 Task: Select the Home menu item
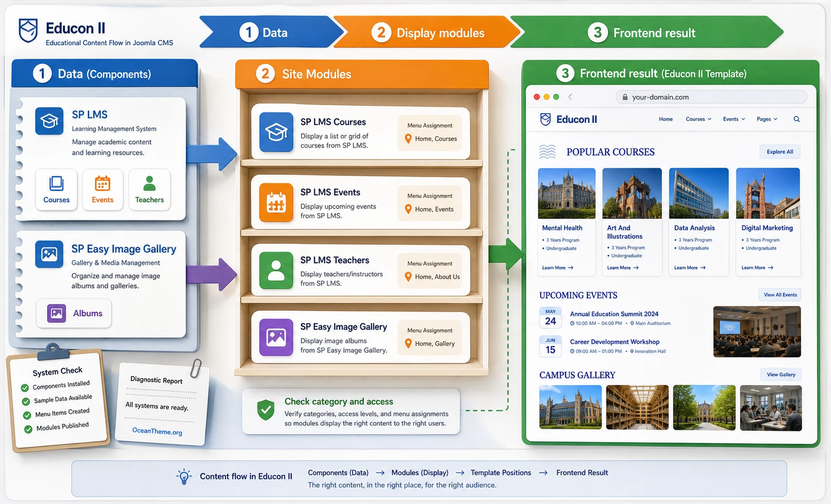point(666,119)
